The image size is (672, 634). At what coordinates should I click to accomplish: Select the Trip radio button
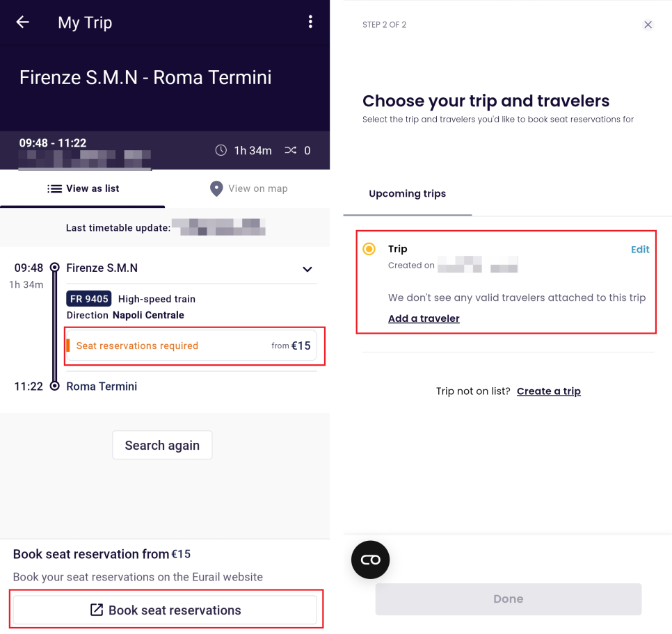point(369,249)
